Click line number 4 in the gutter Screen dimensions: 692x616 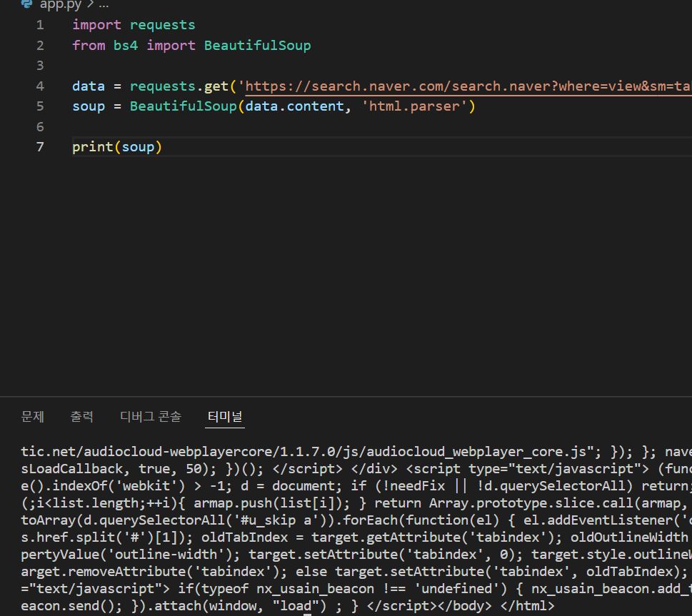(x=40, y=86)
